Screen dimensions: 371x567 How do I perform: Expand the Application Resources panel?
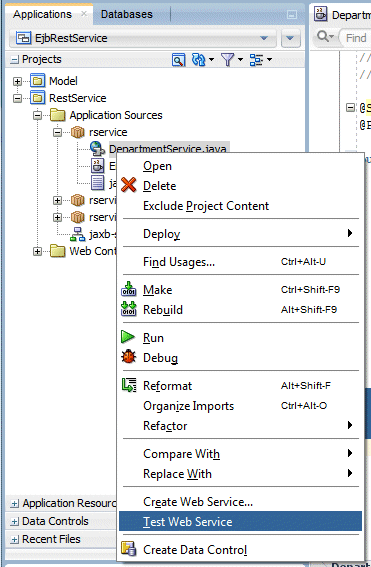pyautogui.click(x=14, y=504)
